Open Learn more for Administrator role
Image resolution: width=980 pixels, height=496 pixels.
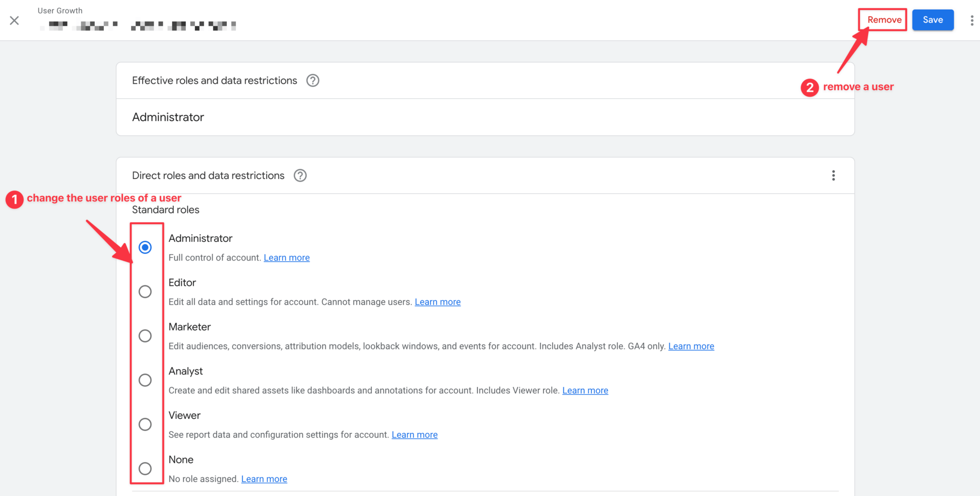point(286,257)
